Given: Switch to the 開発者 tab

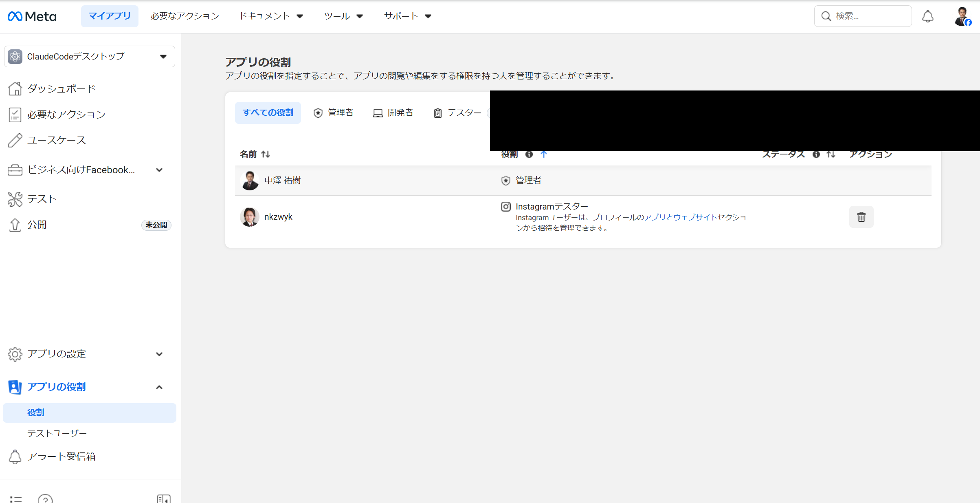Looking at the screenshot, I should point(393,113).
